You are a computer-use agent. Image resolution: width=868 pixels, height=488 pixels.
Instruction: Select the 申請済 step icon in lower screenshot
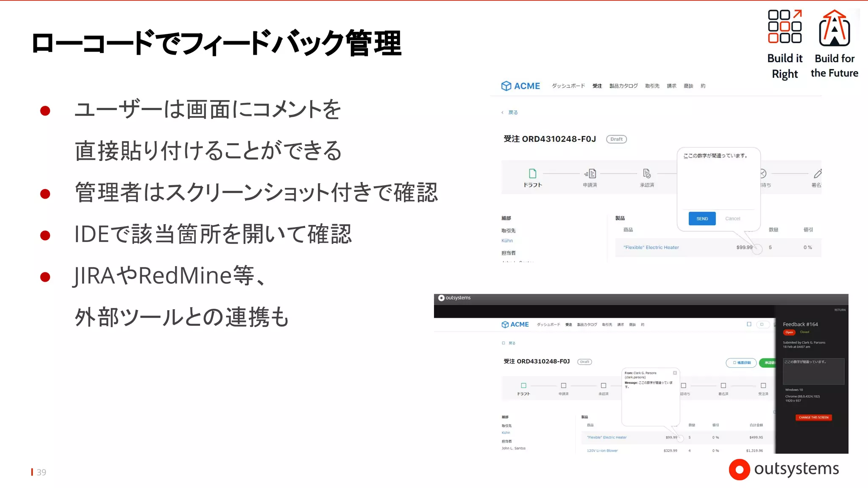(x=563, y=385)
